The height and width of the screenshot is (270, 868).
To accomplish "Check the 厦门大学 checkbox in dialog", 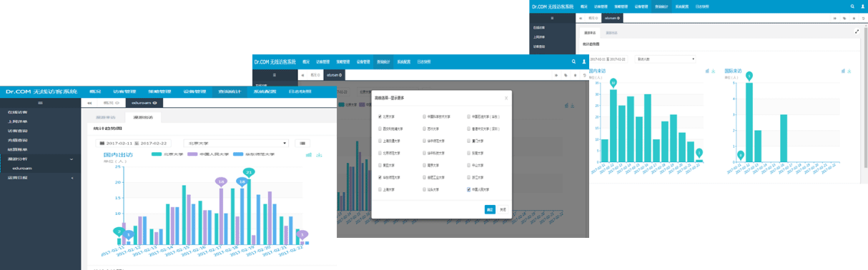I will pyautogui.click(x=468, y=141).
